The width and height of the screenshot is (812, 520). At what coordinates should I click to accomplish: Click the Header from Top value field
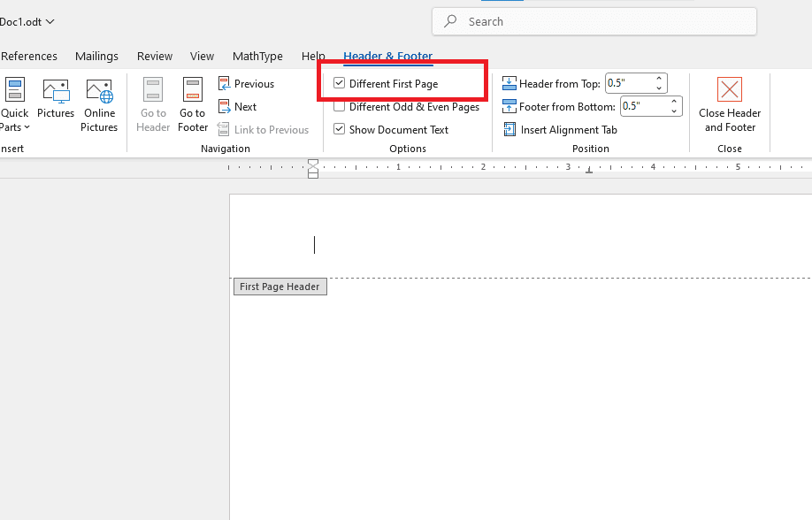[629, 83]
